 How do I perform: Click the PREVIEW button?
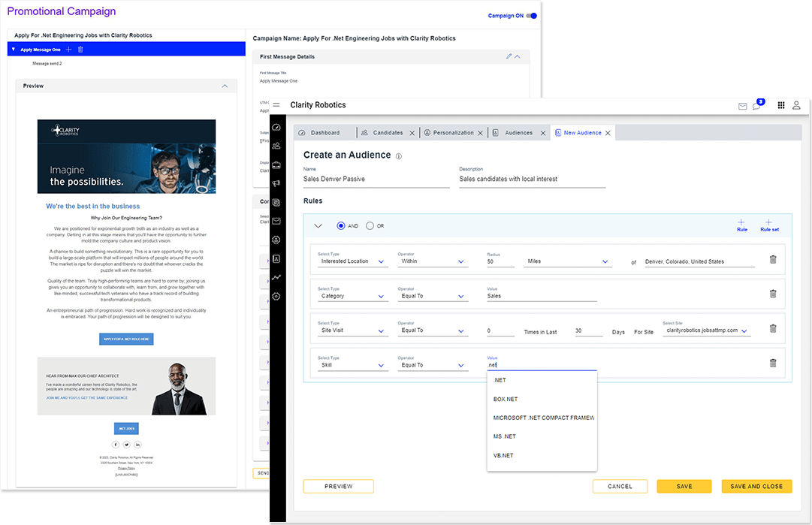click(338, 486)
